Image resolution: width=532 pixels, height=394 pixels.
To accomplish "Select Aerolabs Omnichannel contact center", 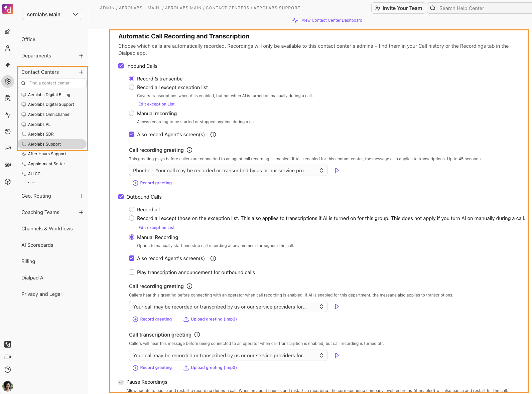I will click(49, 115).
